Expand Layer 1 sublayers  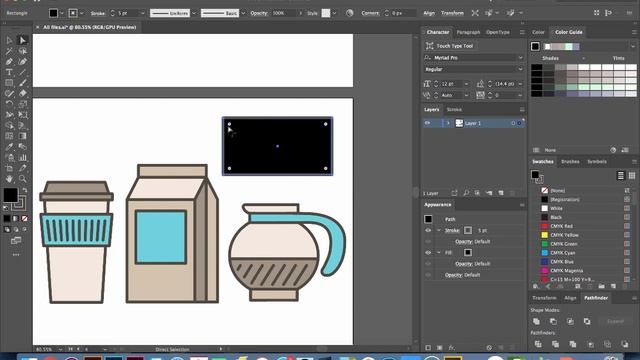[448, 123]
